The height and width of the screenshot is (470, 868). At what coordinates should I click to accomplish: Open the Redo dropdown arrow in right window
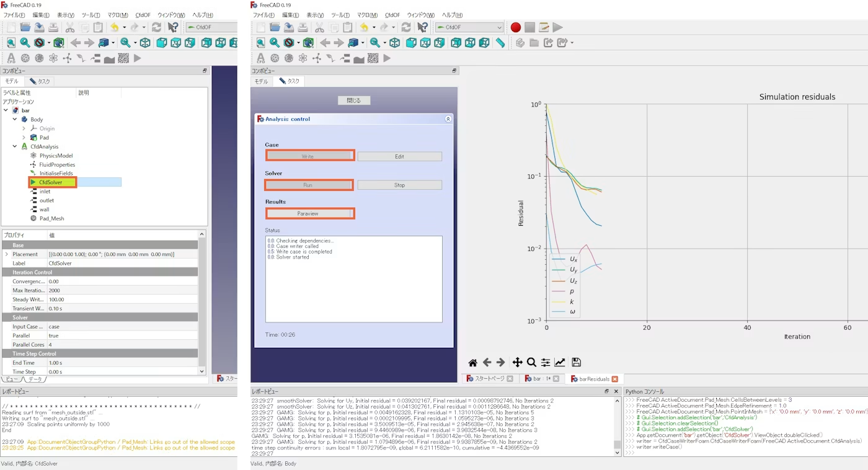pos(395,27)
